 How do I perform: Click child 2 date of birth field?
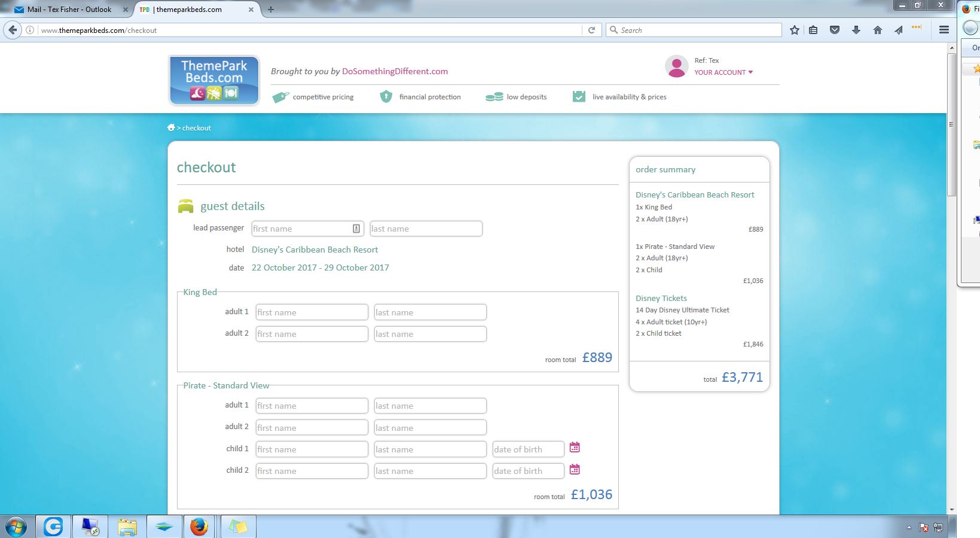[x=528, y=471]
